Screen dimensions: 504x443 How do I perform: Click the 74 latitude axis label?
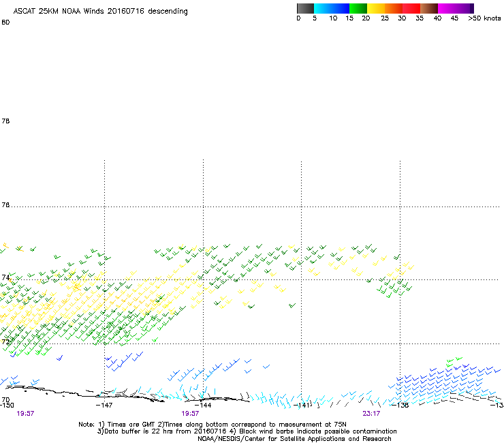point(5,277)
